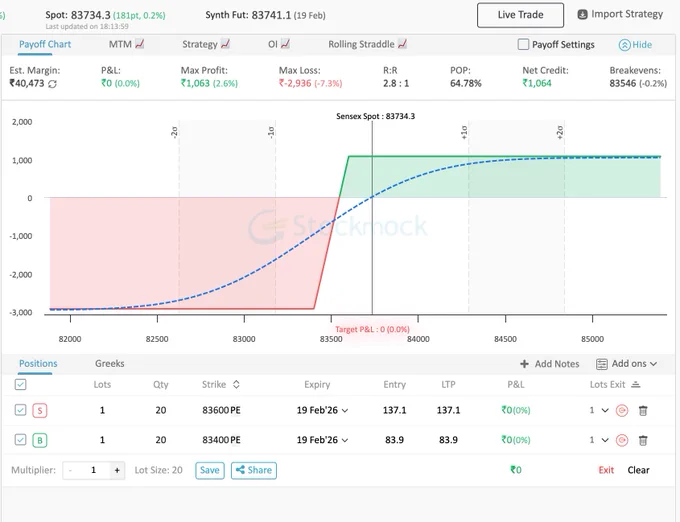Viewport: 680px width, 522px height.
Task: Click the POP value 64.78%
Action: [x=465, y=83]
